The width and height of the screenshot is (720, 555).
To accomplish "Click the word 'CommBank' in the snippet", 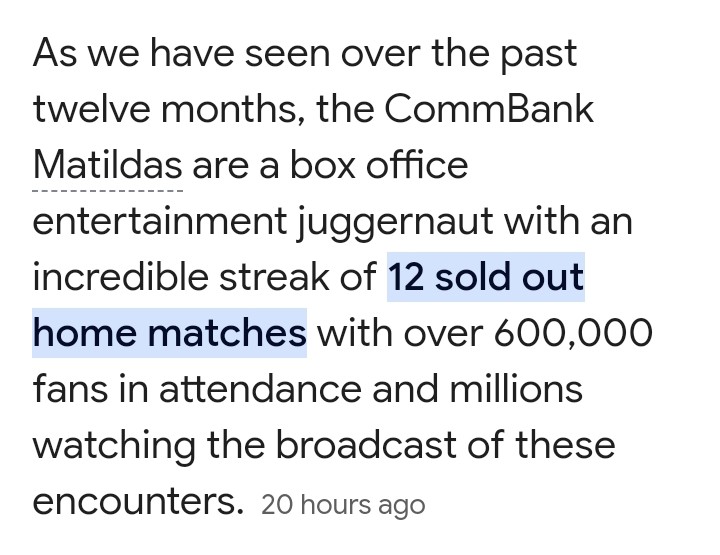I will coord(489,109).
